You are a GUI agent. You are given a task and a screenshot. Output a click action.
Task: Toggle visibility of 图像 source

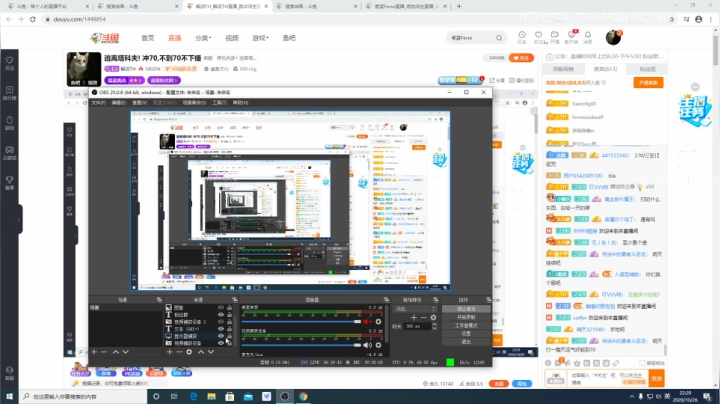(x=221, y=308)
